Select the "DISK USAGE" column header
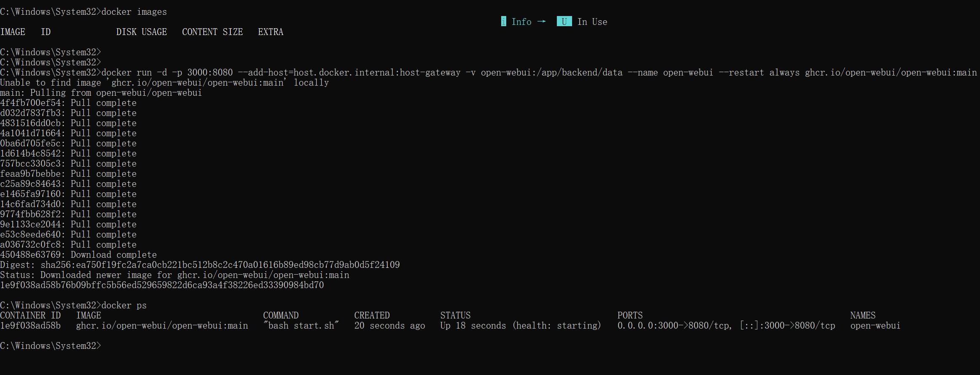The width and height of the screenshot is (980, 375). pos(142,32)
